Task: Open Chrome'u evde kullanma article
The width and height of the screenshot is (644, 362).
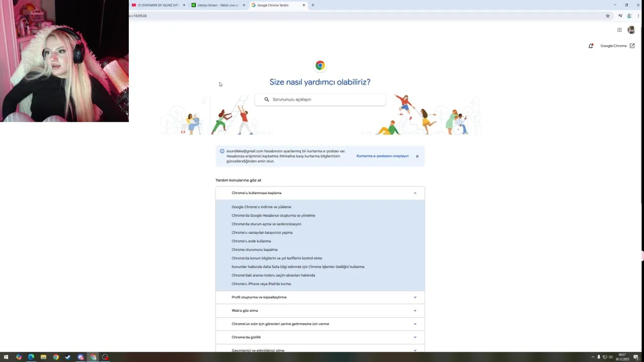Action: pos(251,241)
